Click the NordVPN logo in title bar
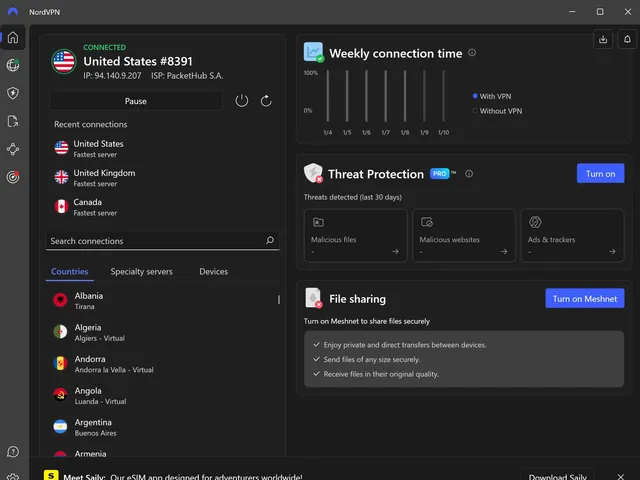 [13, 11]
